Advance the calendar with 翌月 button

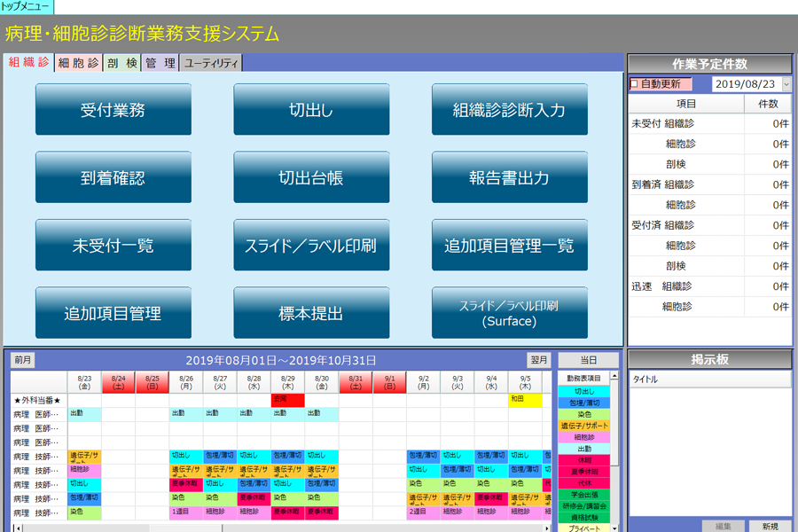pyautogui.click(x=539, y=360)
